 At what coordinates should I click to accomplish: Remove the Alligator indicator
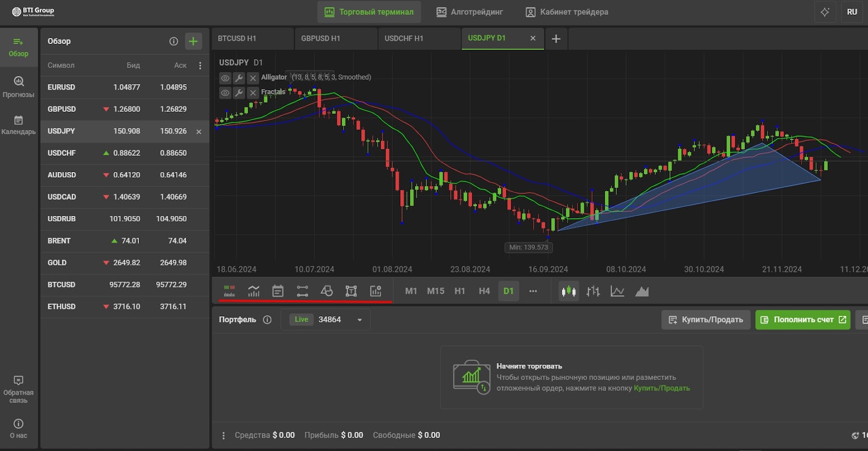click(253, 78)
